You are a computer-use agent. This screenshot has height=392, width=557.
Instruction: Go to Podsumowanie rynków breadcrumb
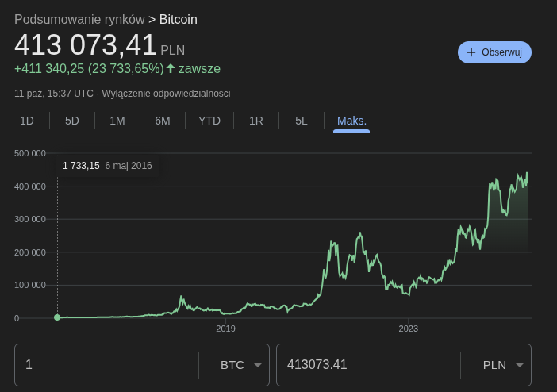click(79, 19)
